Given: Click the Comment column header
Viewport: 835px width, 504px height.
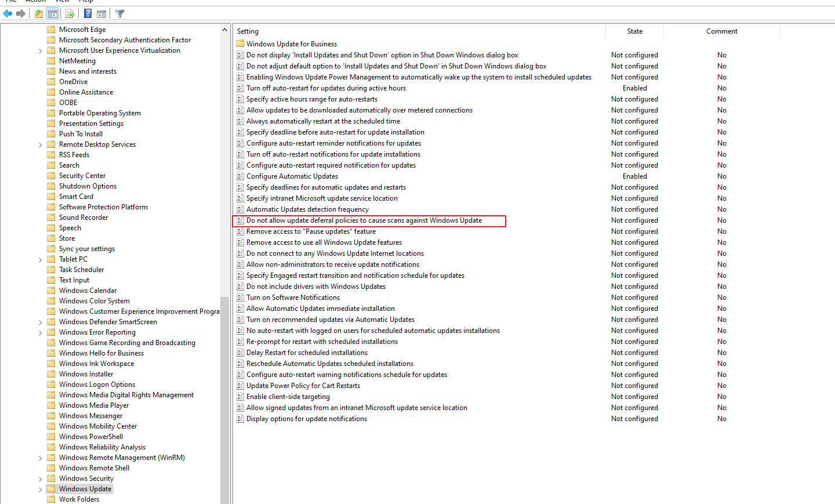Looking at the screenshot, I should (x=722, y=31).
